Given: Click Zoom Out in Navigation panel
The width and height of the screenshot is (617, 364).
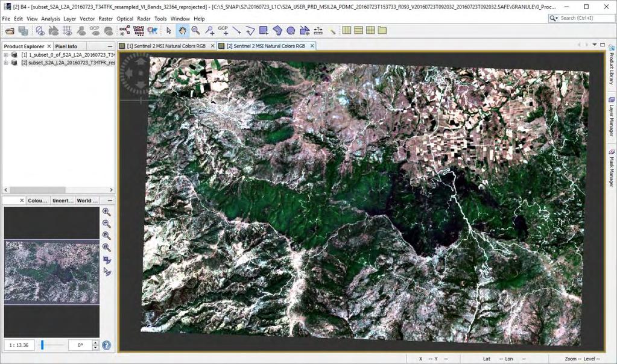Looking at the screenshot, I should point(106,224).
